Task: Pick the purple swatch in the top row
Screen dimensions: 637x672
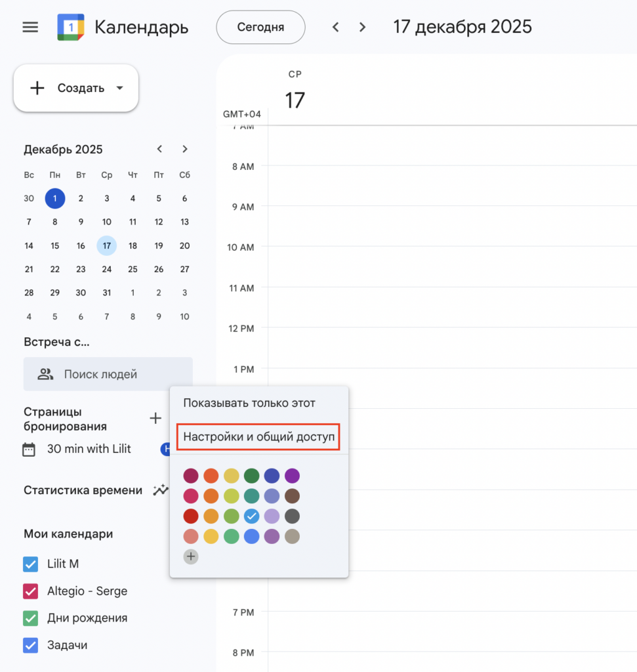Action: pos(293,476)
